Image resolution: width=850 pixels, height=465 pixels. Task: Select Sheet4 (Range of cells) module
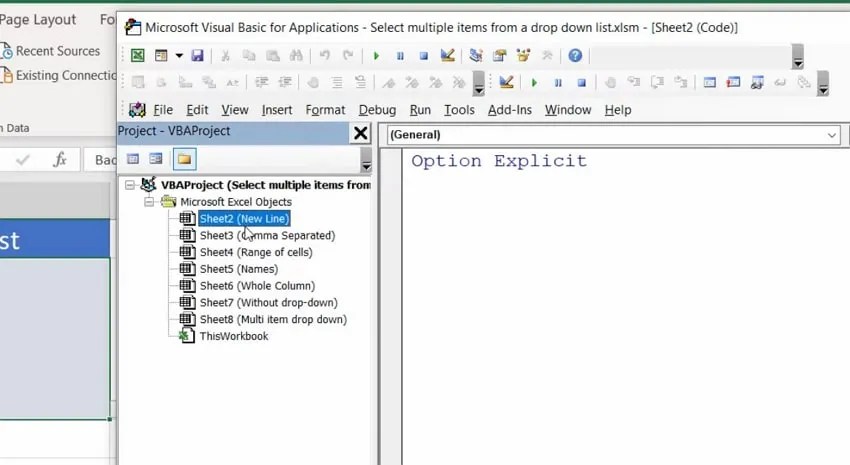pos(256,253)
